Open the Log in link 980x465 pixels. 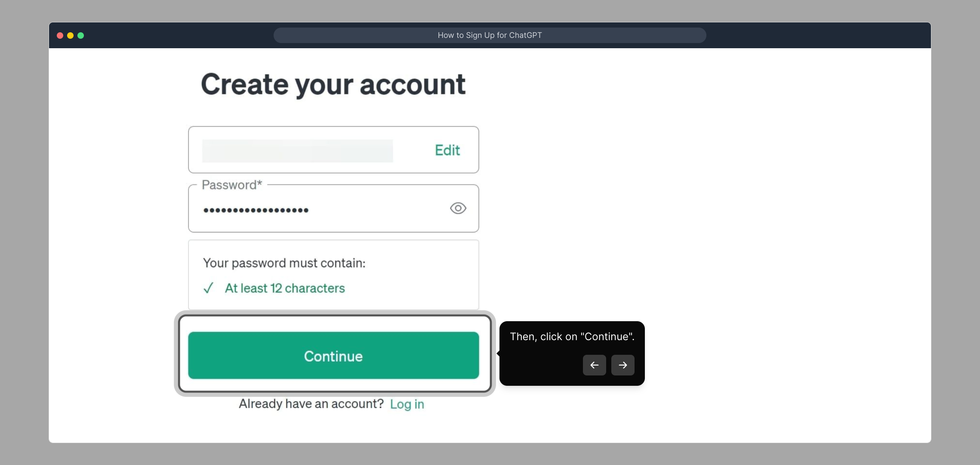(407, 404)
